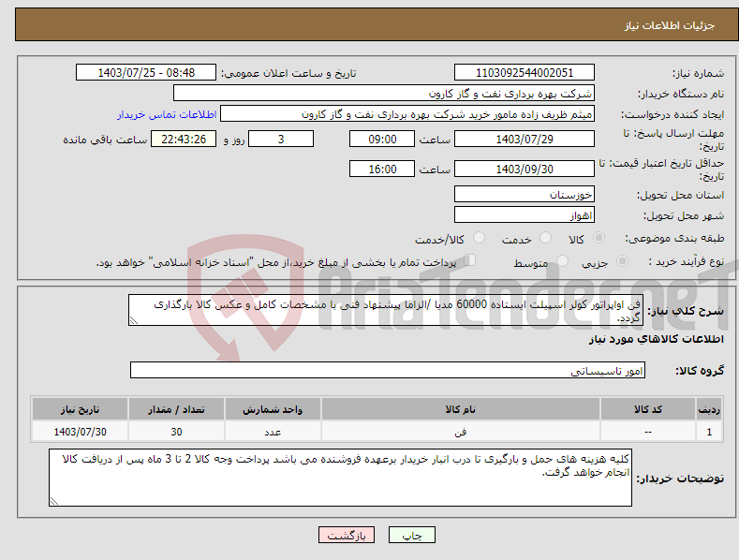The image size is (739, 560).
Task: Click the unit cell عدد
Action: [273, 432]
